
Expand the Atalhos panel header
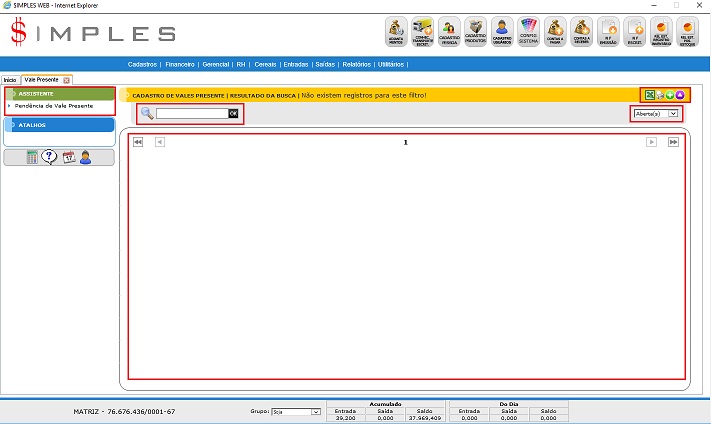point(60,125)
